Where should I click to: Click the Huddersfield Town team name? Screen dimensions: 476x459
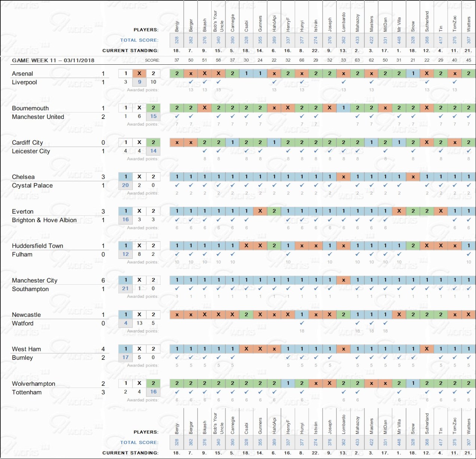[x=37, y=246]
